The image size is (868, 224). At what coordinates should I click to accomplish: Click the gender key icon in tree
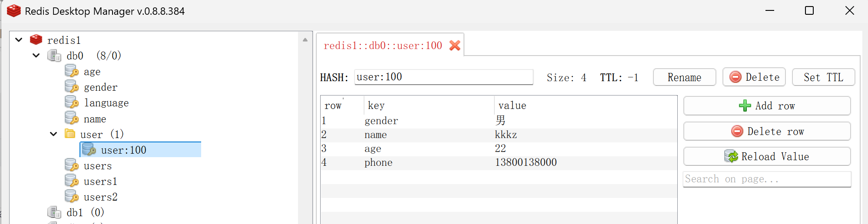pyautogui.click(x=72, y=87)
